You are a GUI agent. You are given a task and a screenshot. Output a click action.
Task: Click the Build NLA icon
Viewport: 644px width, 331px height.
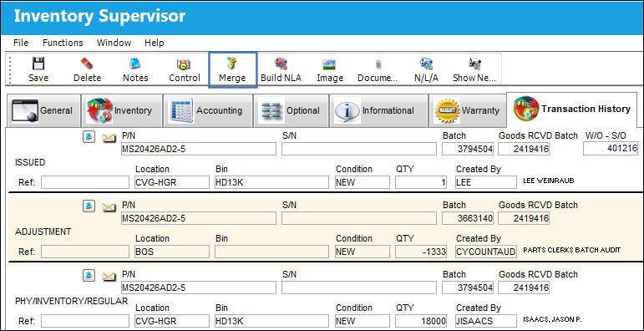pyautogui.click(x=281, y=64)
